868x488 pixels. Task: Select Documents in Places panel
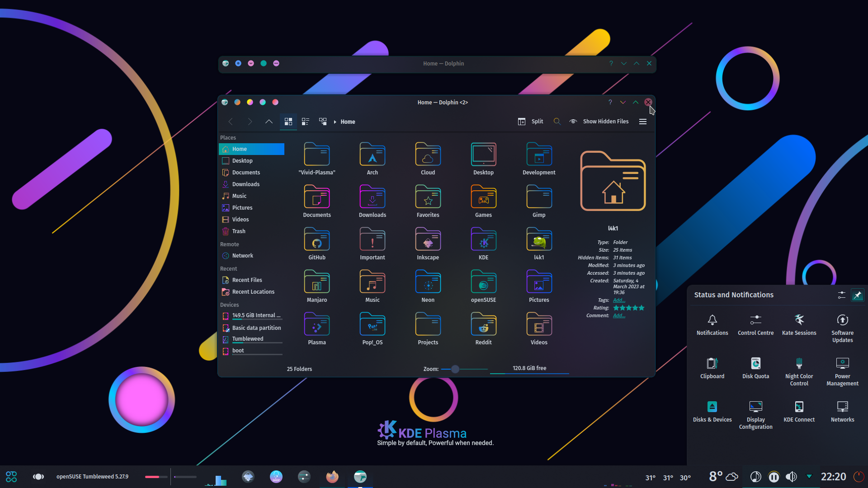pyautogui.click(x=252, y=173)
